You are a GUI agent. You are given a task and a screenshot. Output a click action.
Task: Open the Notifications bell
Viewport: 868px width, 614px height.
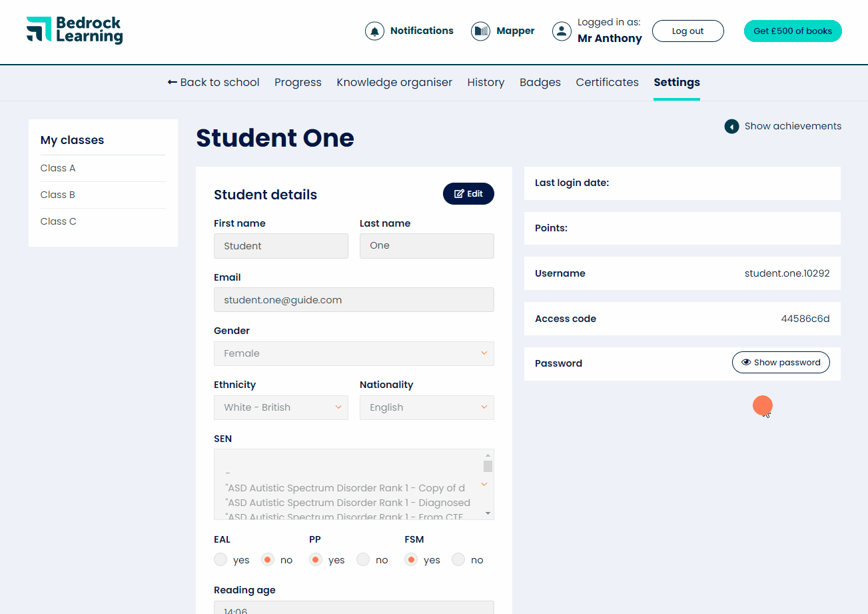374,31
